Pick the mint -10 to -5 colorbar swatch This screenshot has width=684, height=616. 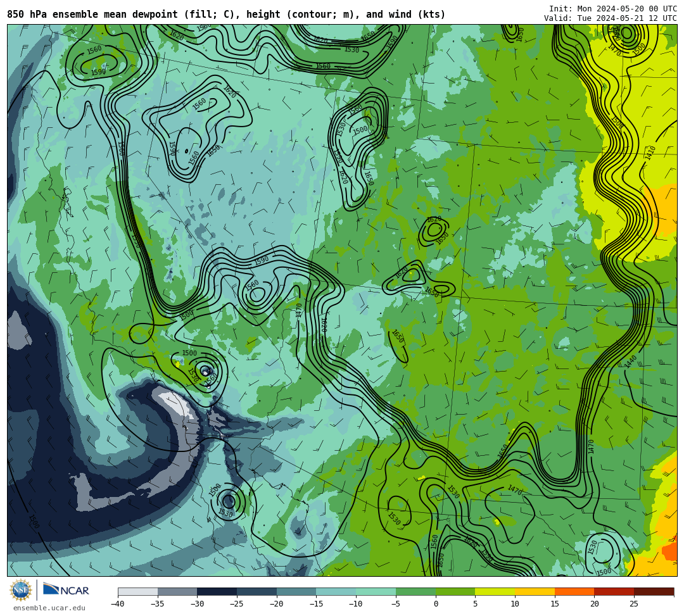pyautogui.click(x=376, y=591)
